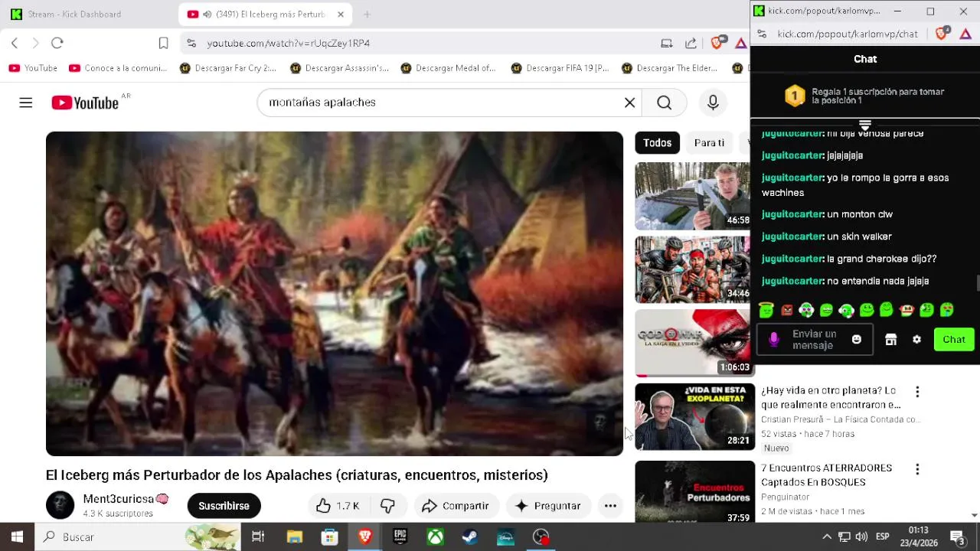Run the search with the magnifier icon
Screen dimensions: 980x551
664,103
